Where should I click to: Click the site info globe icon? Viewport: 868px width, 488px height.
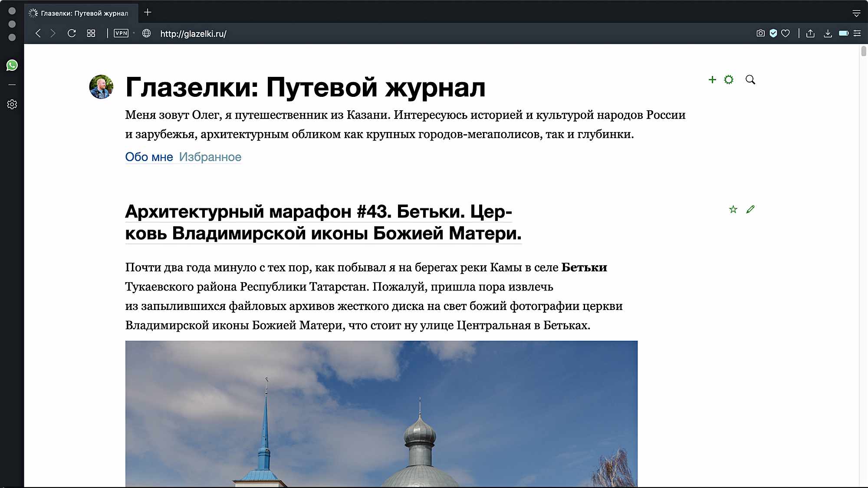147,33
